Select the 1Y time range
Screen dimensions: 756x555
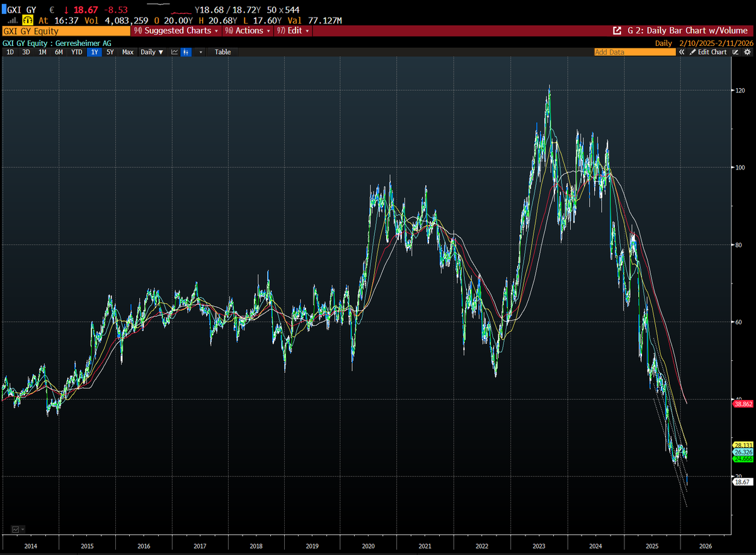pos(94,52)
